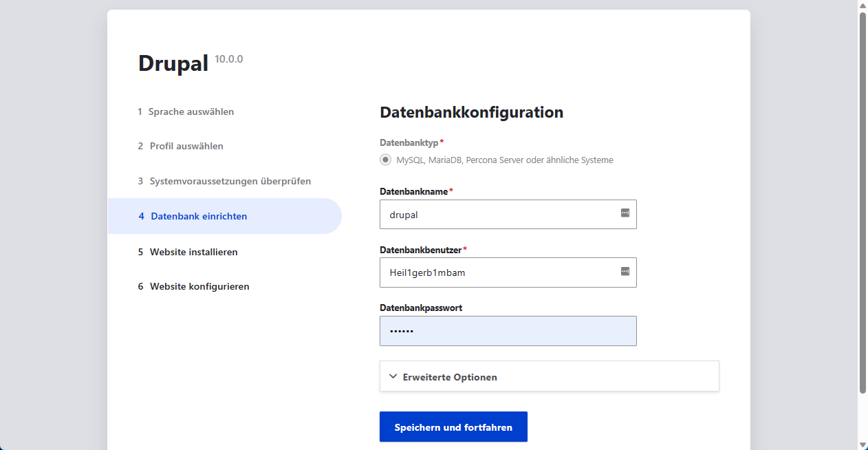Click the keyboard icon in the Datenbankbenutzer field

tap(625, 272)
